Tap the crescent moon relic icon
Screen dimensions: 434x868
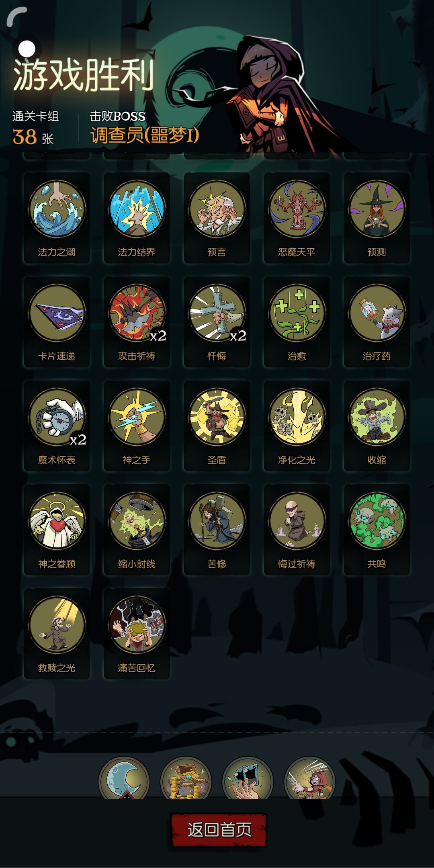coord(124,778)
